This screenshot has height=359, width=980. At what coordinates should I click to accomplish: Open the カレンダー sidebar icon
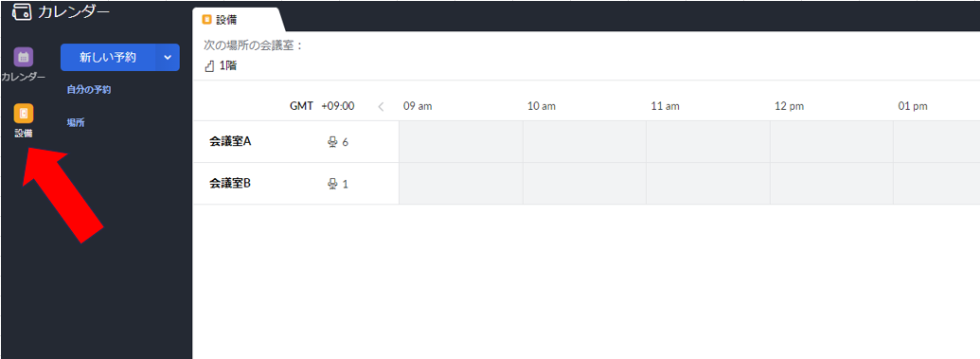[23, 57]
